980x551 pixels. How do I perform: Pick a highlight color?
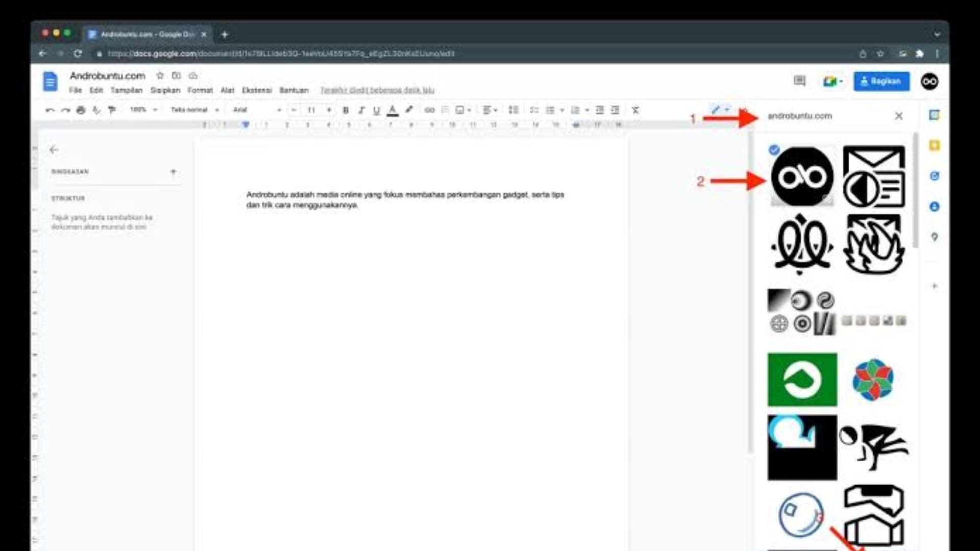409,110
